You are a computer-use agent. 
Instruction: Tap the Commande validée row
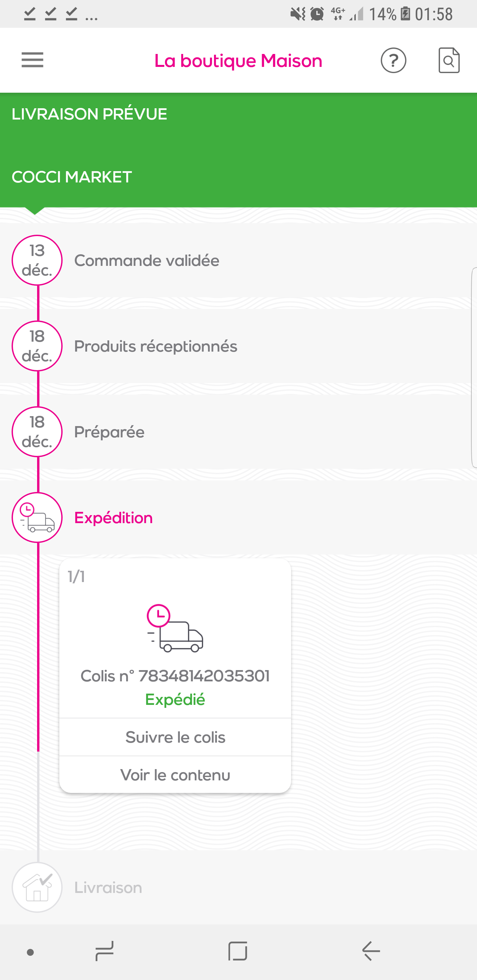[x=238, y=261]
